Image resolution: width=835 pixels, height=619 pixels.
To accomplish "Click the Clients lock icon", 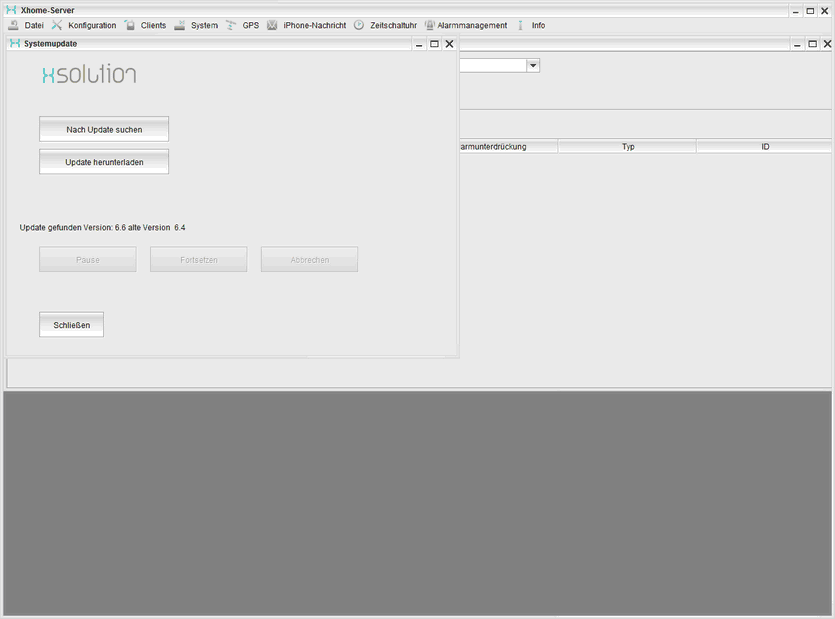I will (130, 25).
